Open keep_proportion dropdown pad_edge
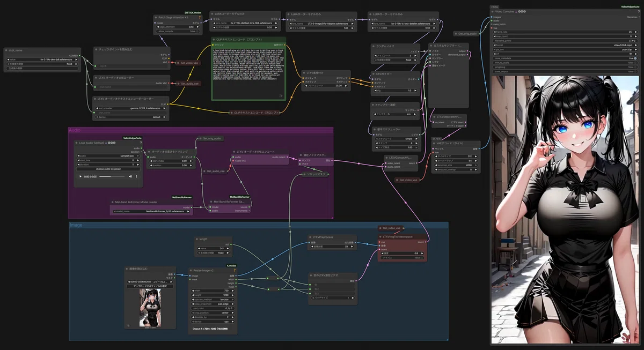Image resolution: width=644 pixels, height=350 pixels. click(213, 304)
